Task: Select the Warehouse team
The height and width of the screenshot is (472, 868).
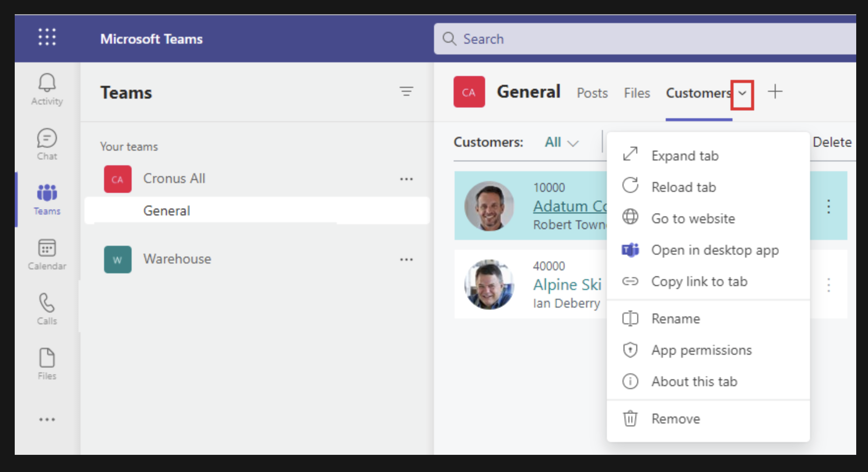Action: pos(177,259)
